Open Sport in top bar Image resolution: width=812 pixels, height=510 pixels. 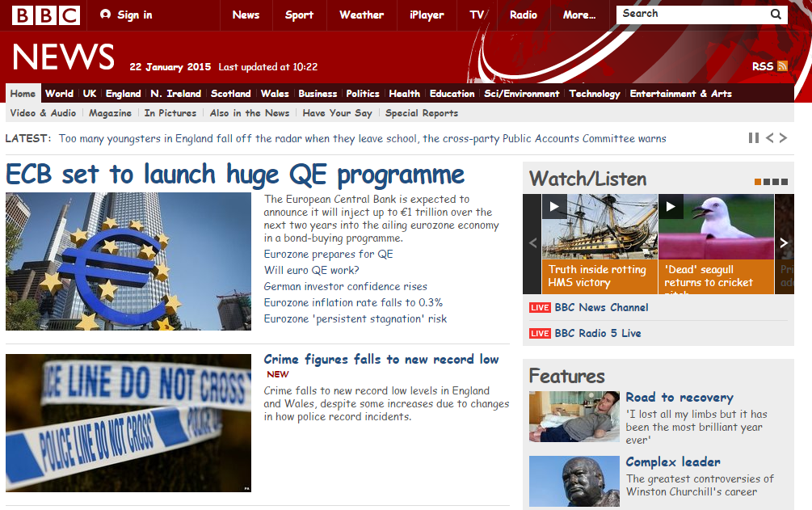point(299,15)
